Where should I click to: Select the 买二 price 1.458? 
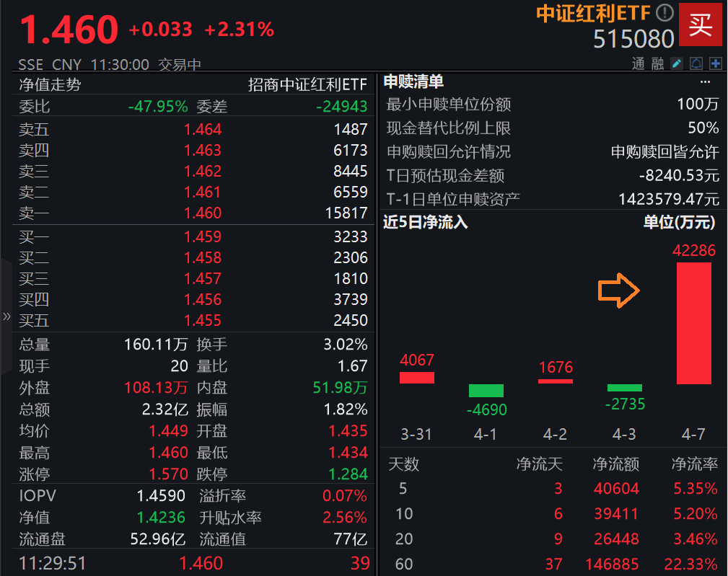pyautogui.click(x=203, y=258)
